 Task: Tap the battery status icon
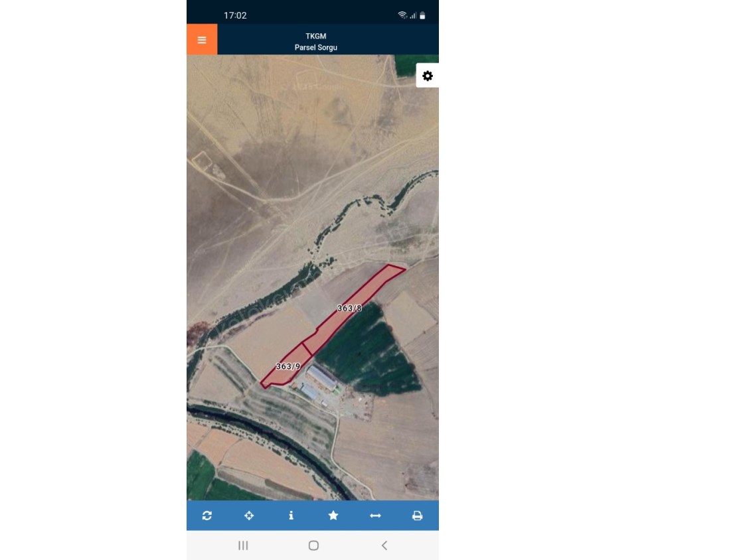click(422, 15)
